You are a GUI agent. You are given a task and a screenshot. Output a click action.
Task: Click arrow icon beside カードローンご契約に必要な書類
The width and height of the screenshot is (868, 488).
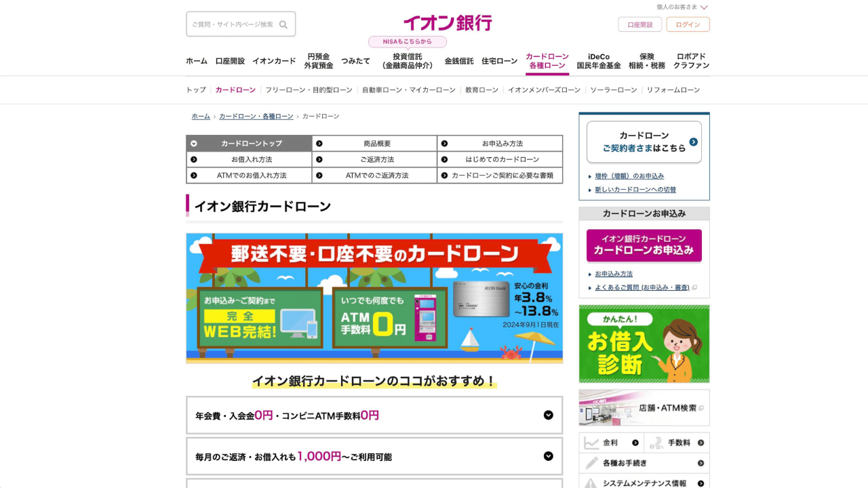[444, 175]
